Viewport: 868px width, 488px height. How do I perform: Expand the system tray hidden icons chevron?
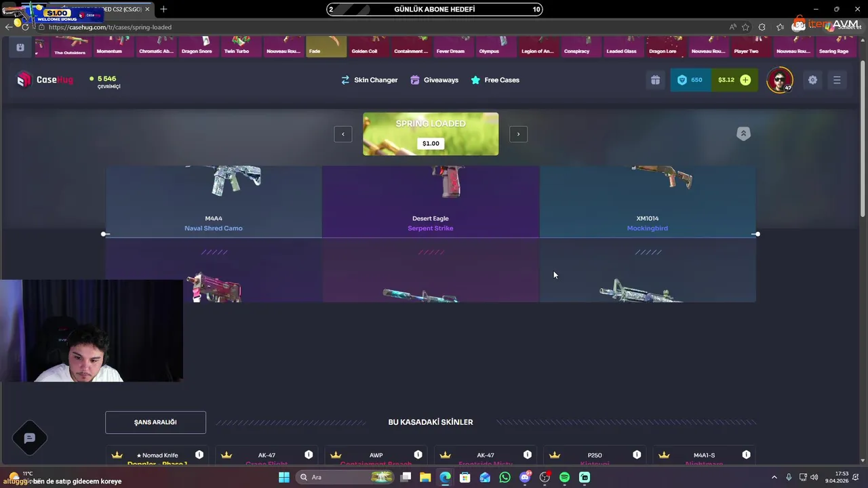(x=776, y=477)
